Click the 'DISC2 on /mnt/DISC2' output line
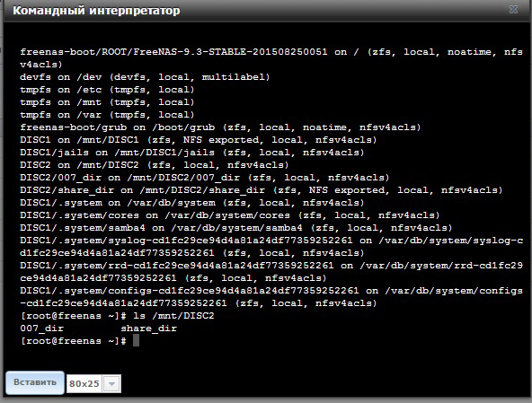Image resolution: width=532 pixels, height=403 pixels. point(155,165)
